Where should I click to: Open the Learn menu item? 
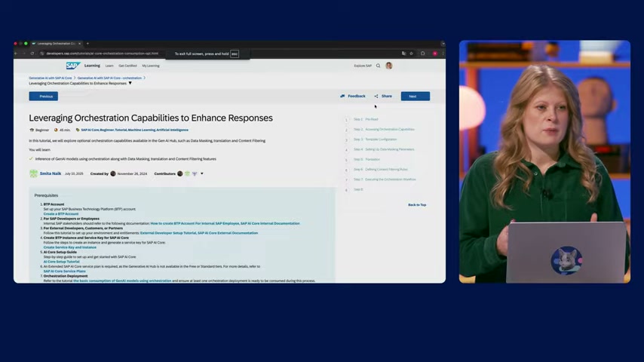(109, 66)
